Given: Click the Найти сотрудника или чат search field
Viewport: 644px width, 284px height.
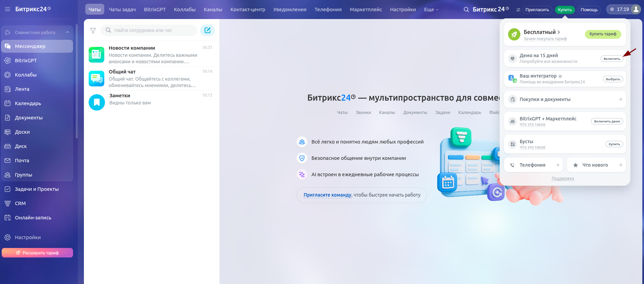Looking at the screenshot, I should click(149, 30).
